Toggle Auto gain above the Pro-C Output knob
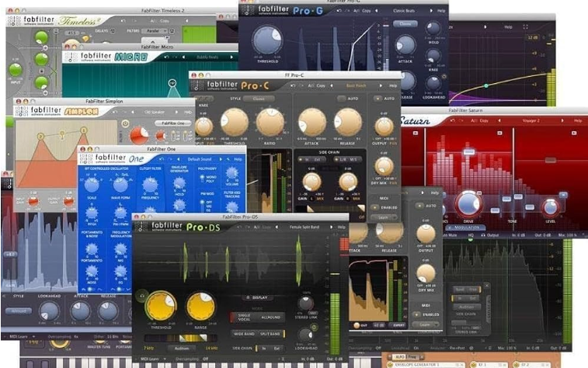 [378, 99]
